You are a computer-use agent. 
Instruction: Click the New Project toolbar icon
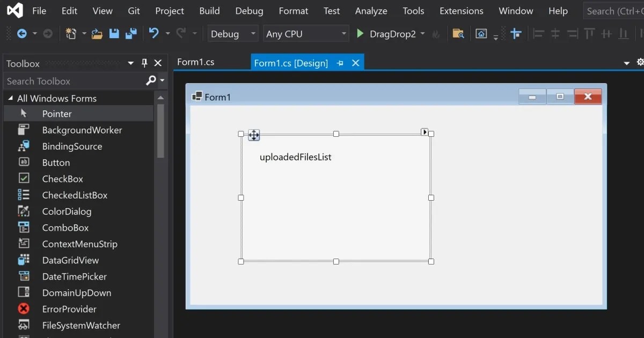[x=70, y=33]
